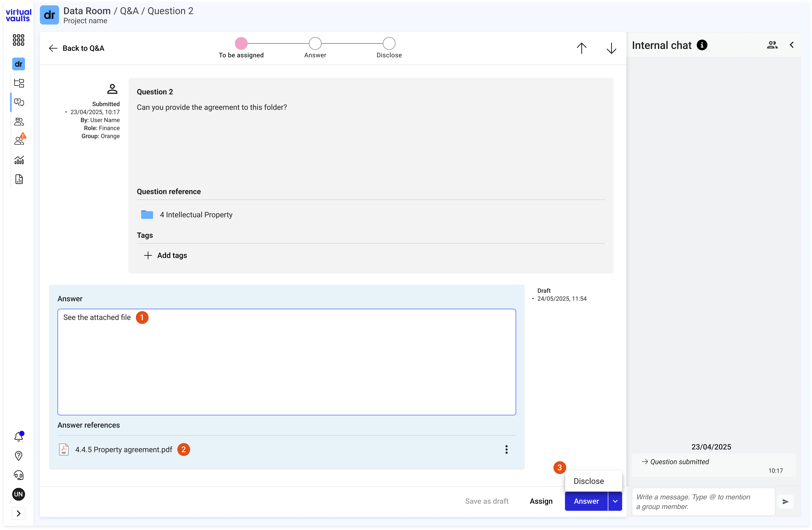Open the chat group members icon
812x530 pixels.
click(772, 45)
